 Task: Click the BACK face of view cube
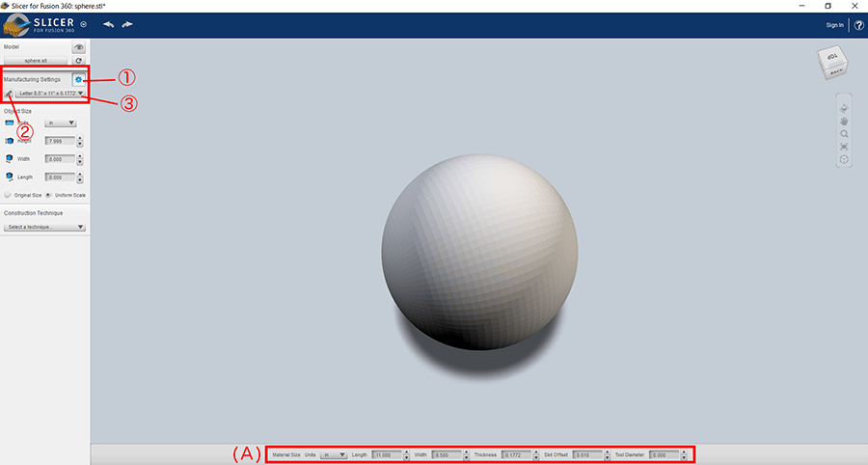coord(836,71)
